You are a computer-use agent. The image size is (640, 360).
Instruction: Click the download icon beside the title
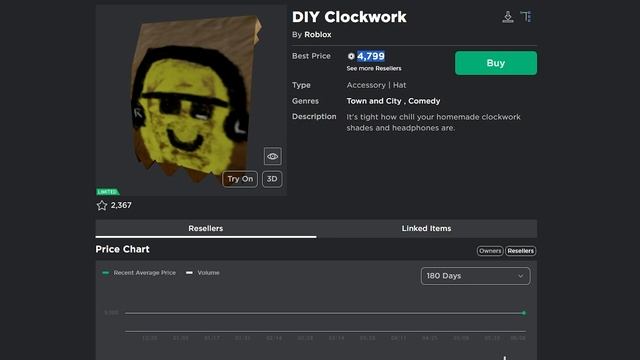click(508, 17)
